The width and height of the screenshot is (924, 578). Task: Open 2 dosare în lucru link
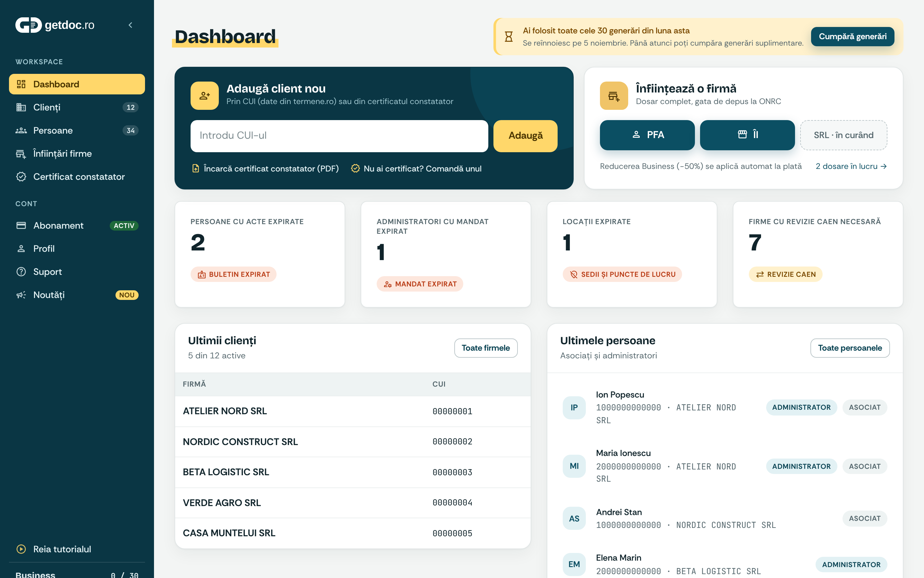pyautogui.click(x=851, y=166)
